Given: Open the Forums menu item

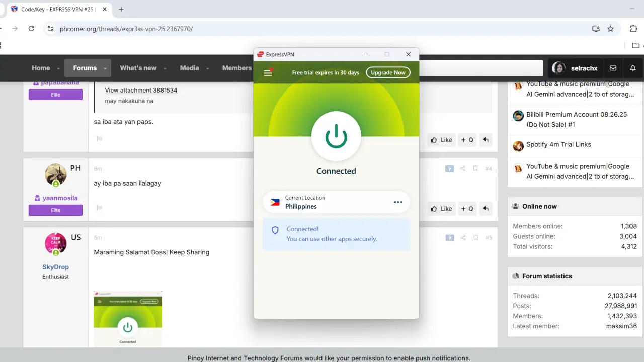Looking at the screenshot, I should pyautogui.click(x=85, y=68).
